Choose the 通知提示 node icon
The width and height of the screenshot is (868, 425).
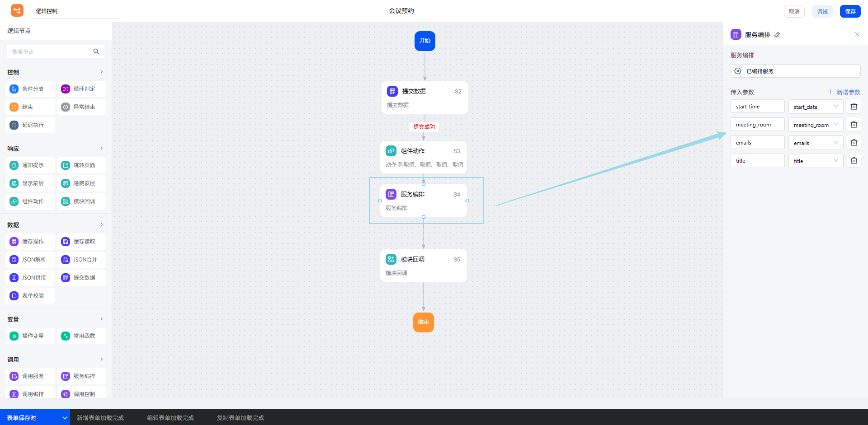tap(14, 165)
